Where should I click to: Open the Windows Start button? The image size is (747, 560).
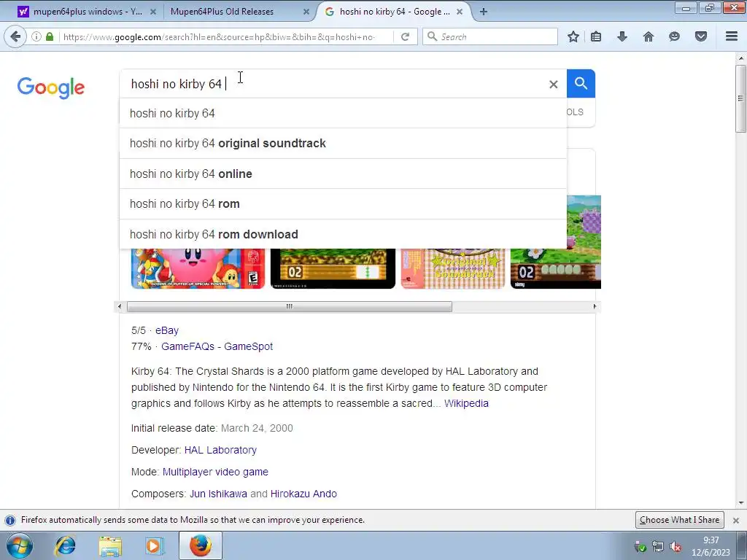coord(20,545)
